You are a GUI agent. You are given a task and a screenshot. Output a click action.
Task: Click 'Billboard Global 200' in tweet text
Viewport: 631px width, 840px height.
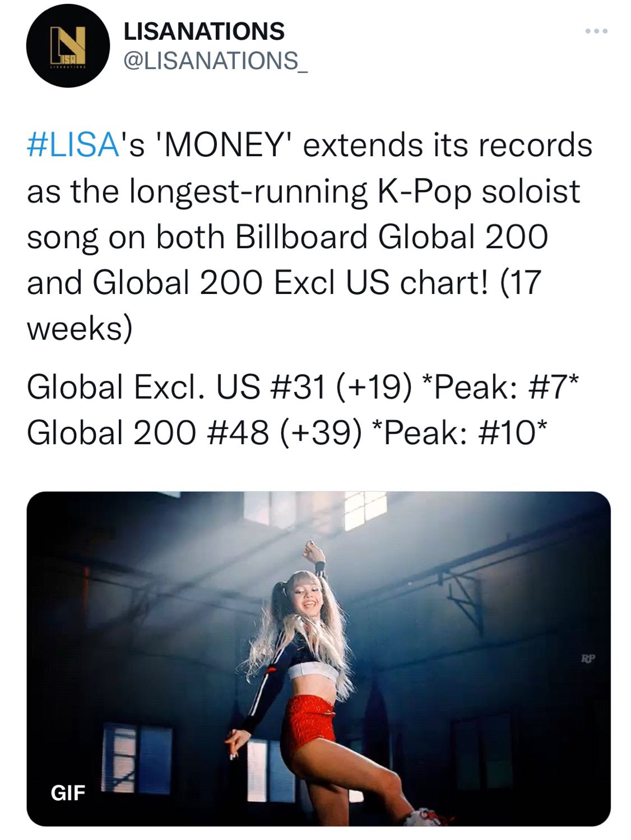click(x=391, y=237)
